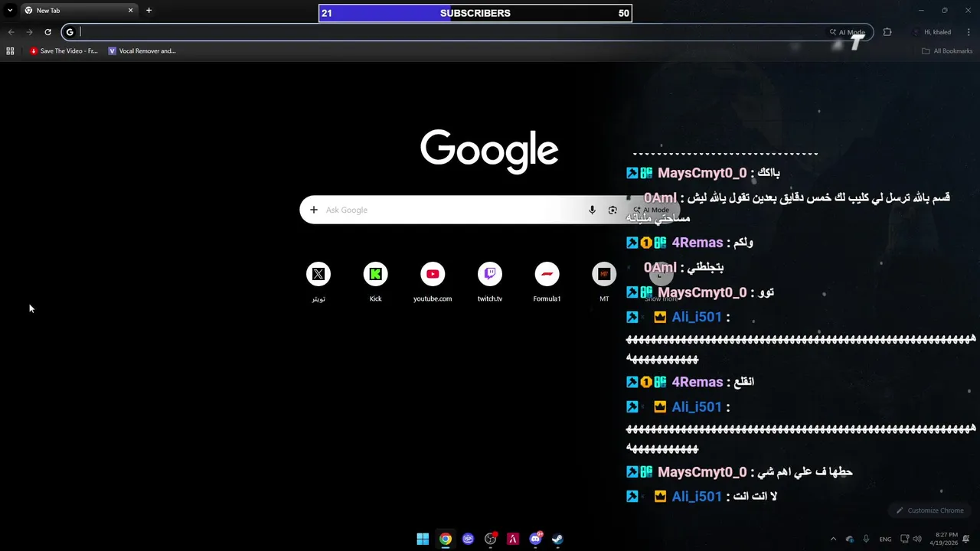Click AI Mode in address bar

[x=847, y=32]
